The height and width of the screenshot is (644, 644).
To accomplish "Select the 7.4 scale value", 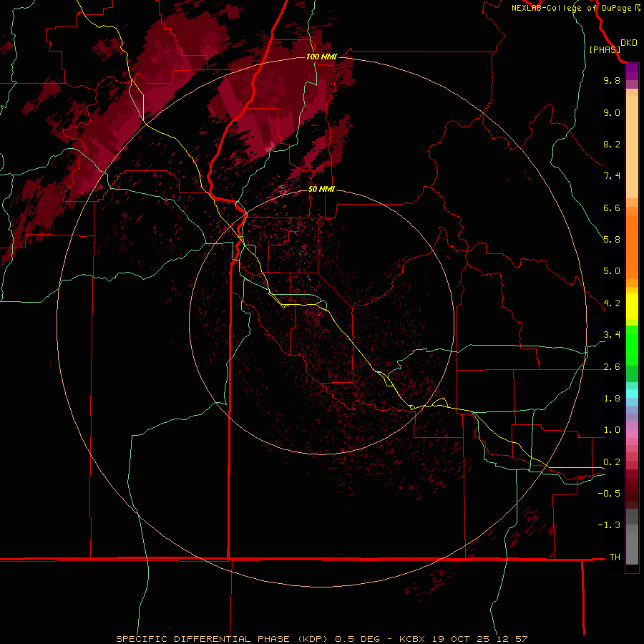I will 612,176.
